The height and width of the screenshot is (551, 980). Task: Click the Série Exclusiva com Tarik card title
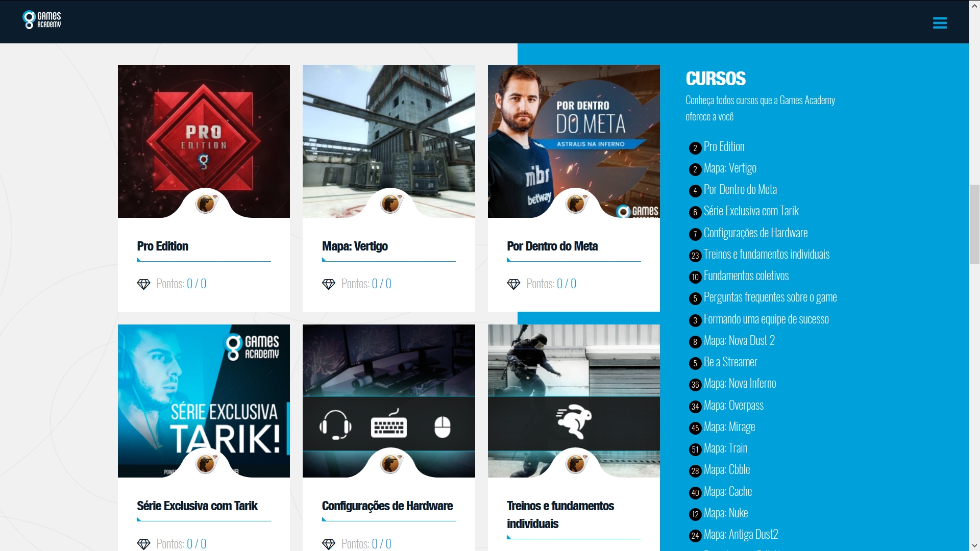tap(197, 506)
